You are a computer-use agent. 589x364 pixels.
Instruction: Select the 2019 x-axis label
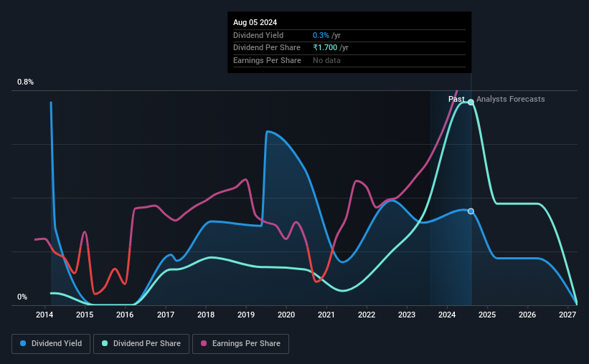pos(246,315)
